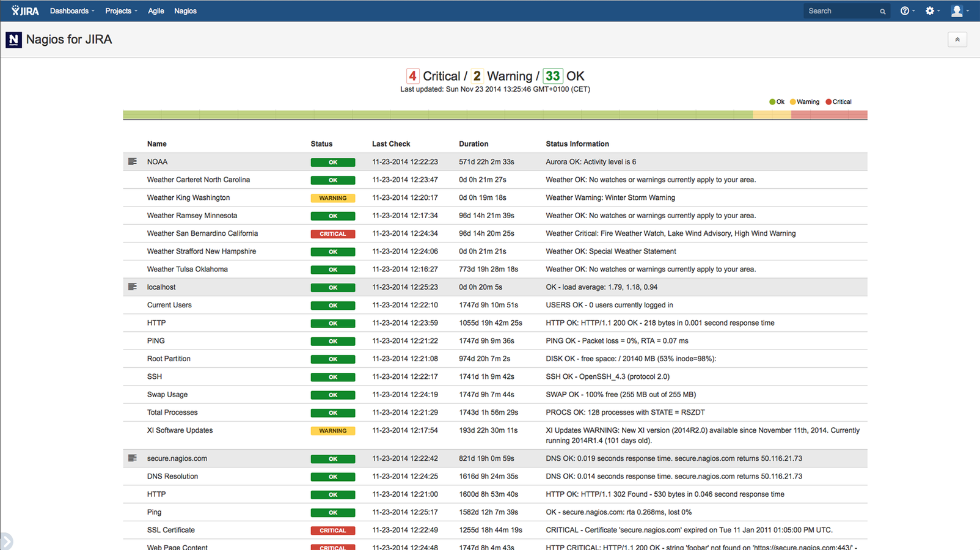980x550 pixels.
Task: Open the Agile menu
Action: point(156,11)
